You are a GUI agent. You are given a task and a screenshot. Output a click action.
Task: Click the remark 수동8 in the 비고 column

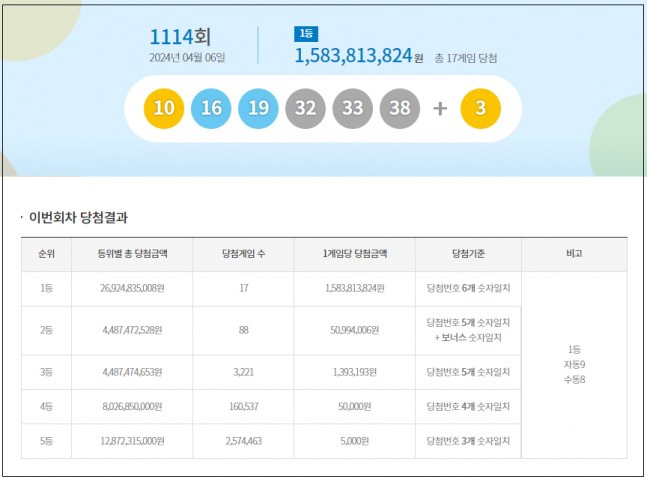(574, 380)
